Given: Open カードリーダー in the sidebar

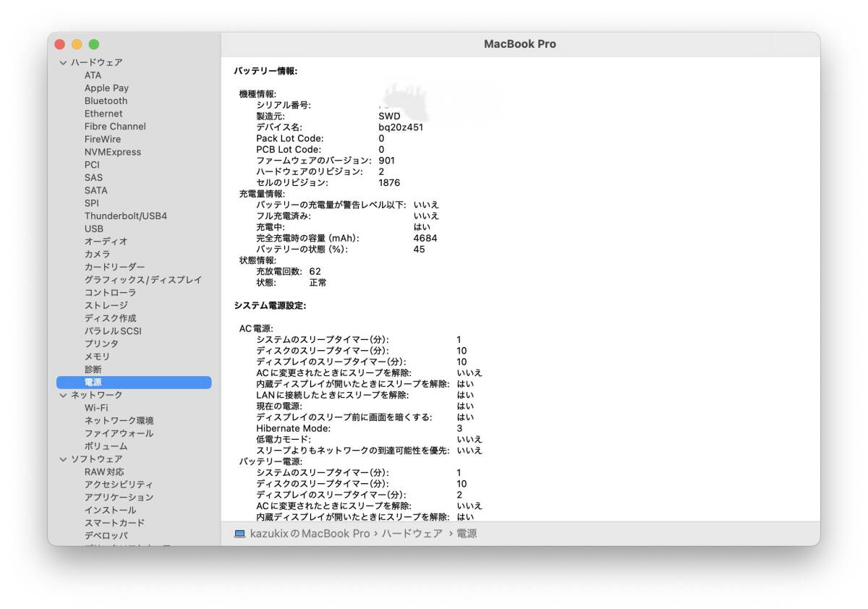Looking at the screenshot, I should (x=114, y=267).
